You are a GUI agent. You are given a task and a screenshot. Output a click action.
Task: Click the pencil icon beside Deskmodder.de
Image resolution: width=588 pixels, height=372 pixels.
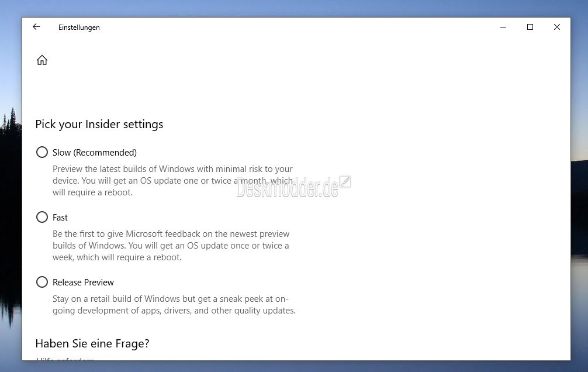[345, 182]
